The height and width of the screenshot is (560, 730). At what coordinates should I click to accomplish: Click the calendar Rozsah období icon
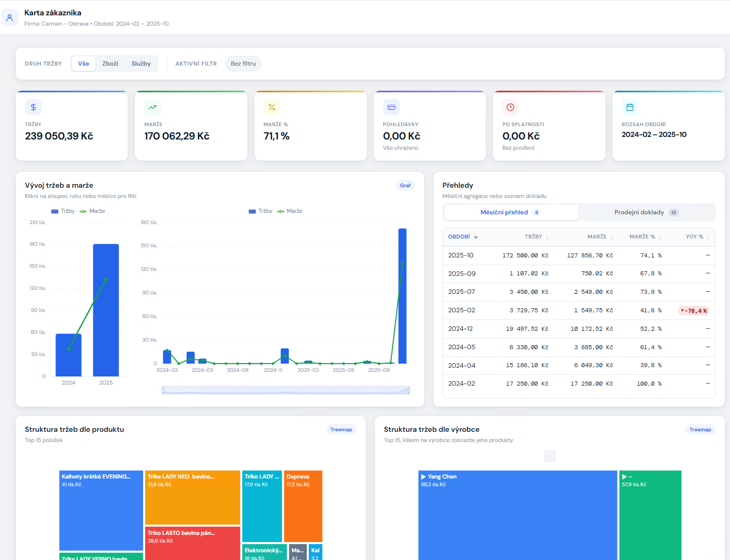click(630, 107)
